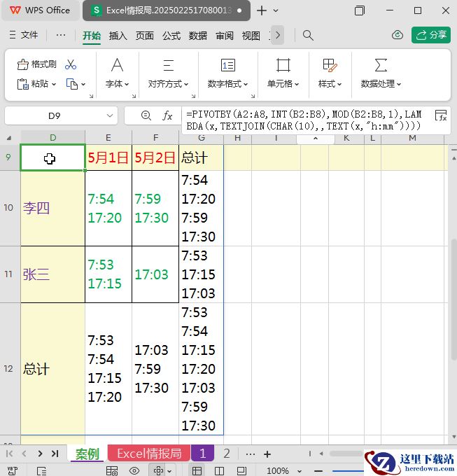Screen dimensions: 457x476
Task: Click the select-all corner triangle
Action: pyautogui.click(x=9, y=138)
